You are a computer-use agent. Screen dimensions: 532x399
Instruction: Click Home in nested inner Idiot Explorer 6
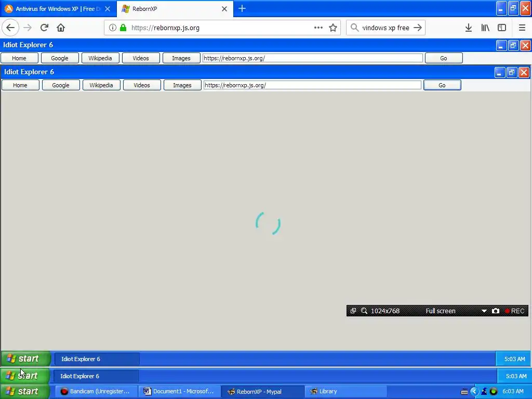(x=20, y=85)
